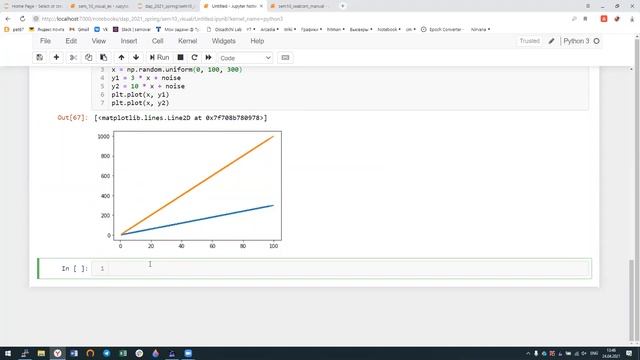This screenshot has height=360, width=640.
Task: Bookmark this page with the bookmark icon
Action: tap(585, 19)
